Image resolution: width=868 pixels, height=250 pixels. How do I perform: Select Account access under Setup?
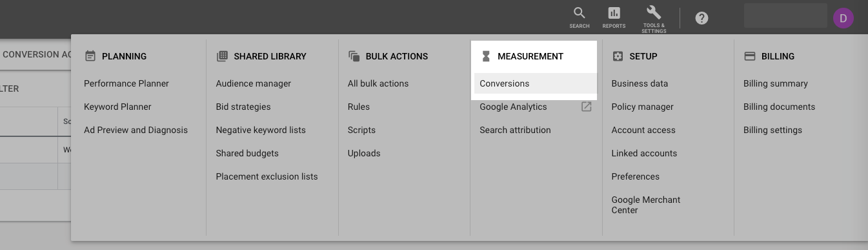coord(643,130)
